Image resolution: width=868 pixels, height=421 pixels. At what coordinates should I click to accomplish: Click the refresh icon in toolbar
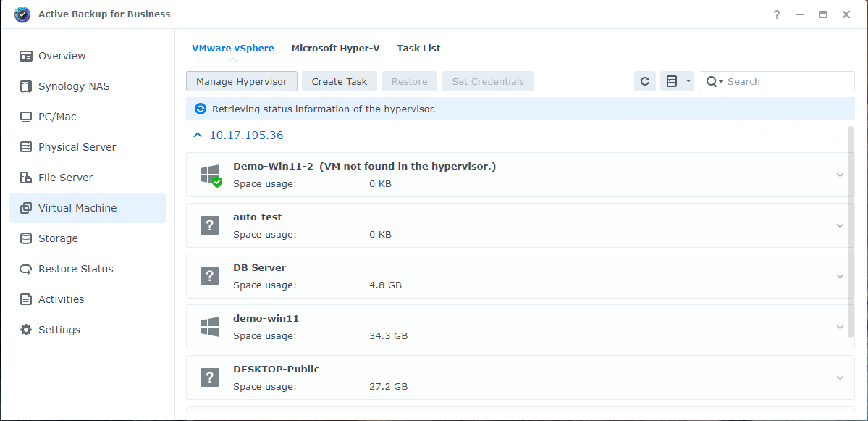(x=645, y=81)
